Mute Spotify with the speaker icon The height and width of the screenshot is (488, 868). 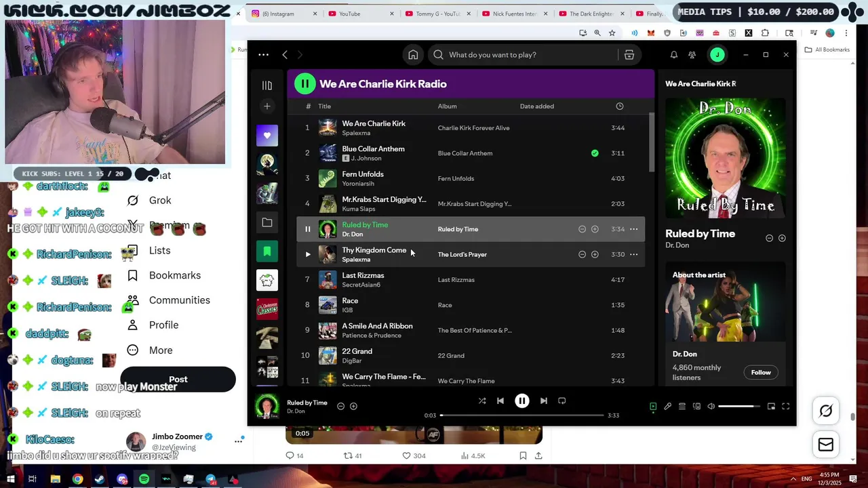pyautogui.click(x=711, y=406)
